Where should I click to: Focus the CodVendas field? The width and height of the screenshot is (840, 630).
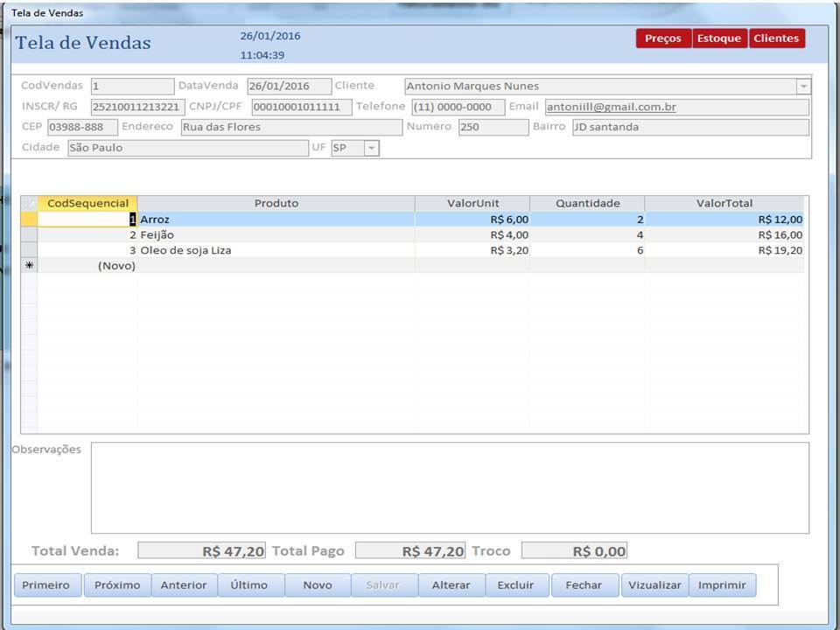point(132,87)
